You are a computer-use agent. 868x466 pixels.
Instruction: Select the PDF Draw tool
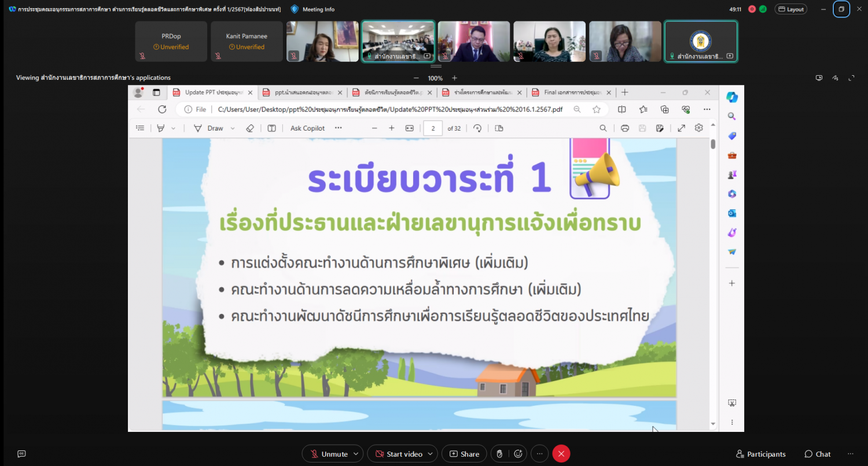coord(208,128)
